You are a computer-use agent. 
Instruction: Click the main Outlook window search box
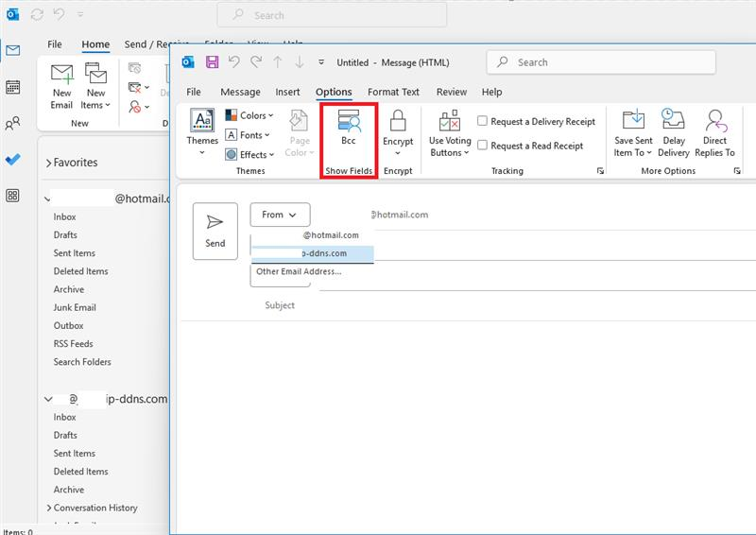(332, 15)
